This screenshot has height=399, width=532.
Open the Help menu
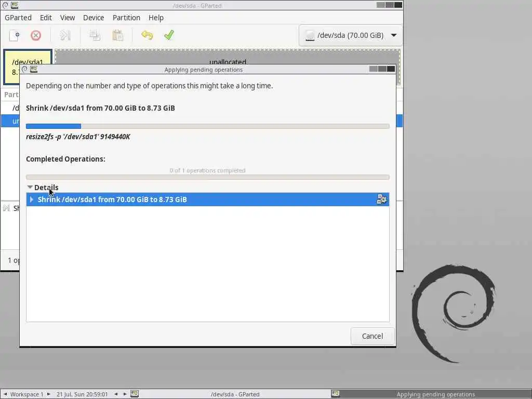[x=156, y=18]
